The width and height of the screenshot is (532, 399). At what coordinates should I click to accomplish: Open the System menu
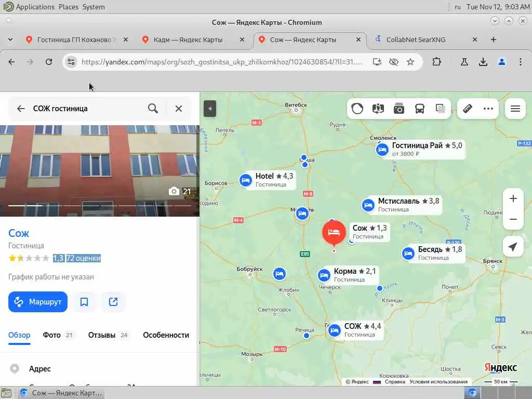tap(94, 7)
